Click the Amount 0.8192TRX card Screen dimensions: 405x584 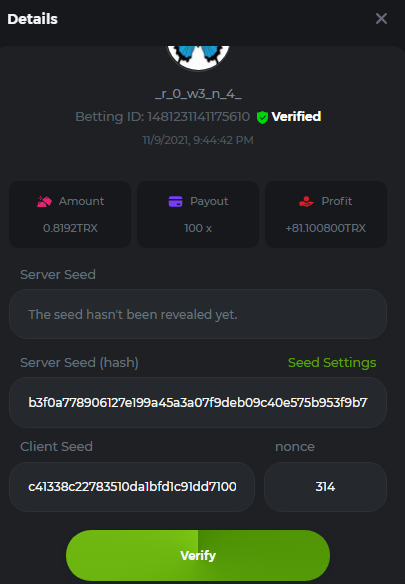click(70, 215)
